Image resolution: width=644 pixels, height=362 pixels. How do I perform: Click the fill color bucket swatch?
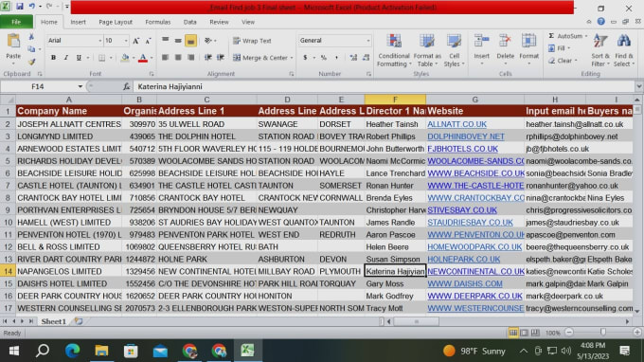click(125, 58)
